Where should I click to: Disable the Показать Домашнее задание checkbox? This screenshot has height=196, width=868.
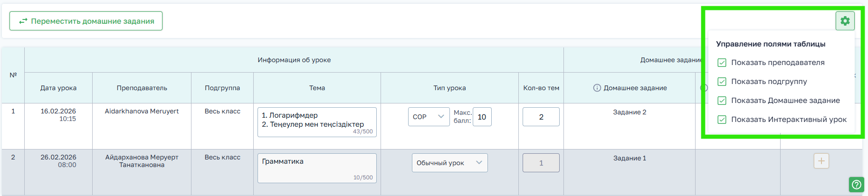pyautogui.click(x=722, y=101)
